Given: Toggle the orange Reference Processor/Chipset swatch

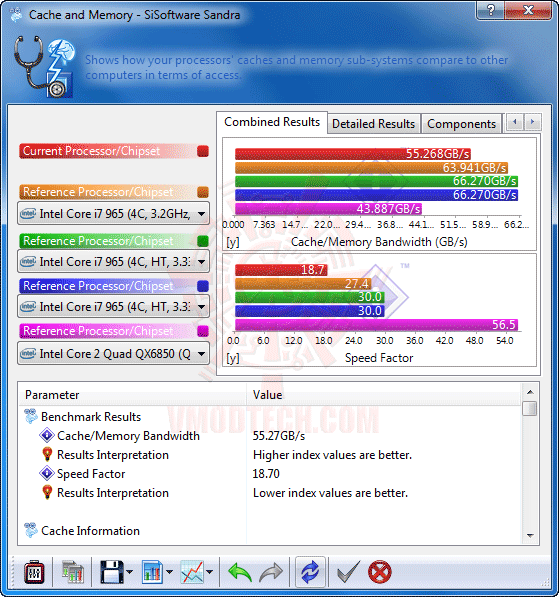Looking at the screenshot, I should coord(203,192).
